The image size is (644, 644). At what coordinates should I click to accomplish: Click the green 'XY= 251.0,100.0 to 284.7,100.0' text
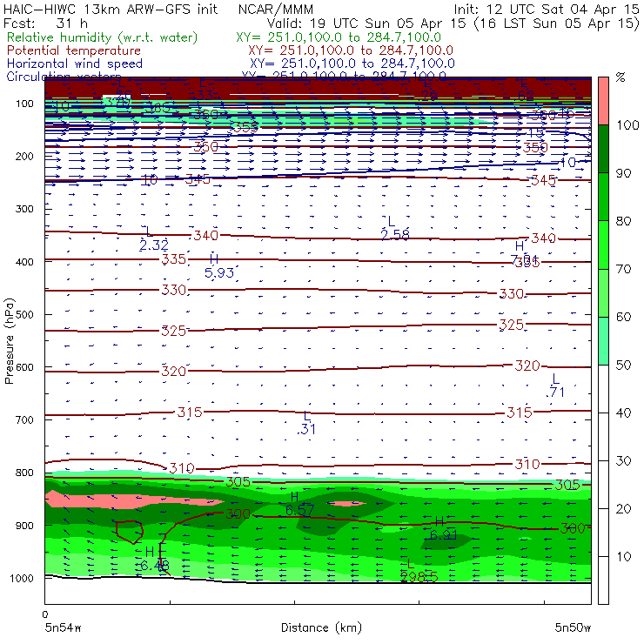[339, 37]
